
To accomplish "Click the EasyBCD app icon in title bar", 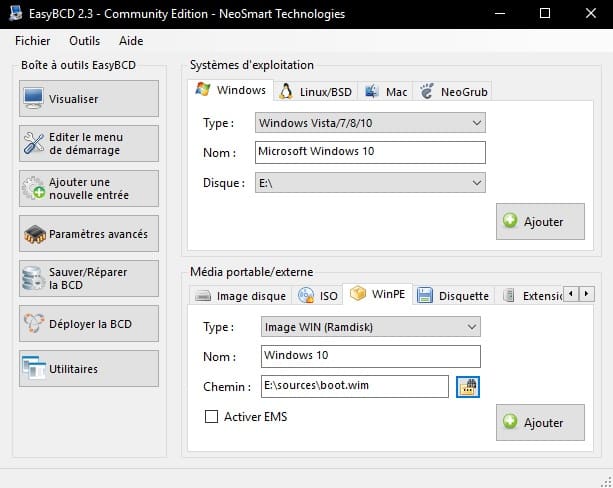I will click(16, 13).
